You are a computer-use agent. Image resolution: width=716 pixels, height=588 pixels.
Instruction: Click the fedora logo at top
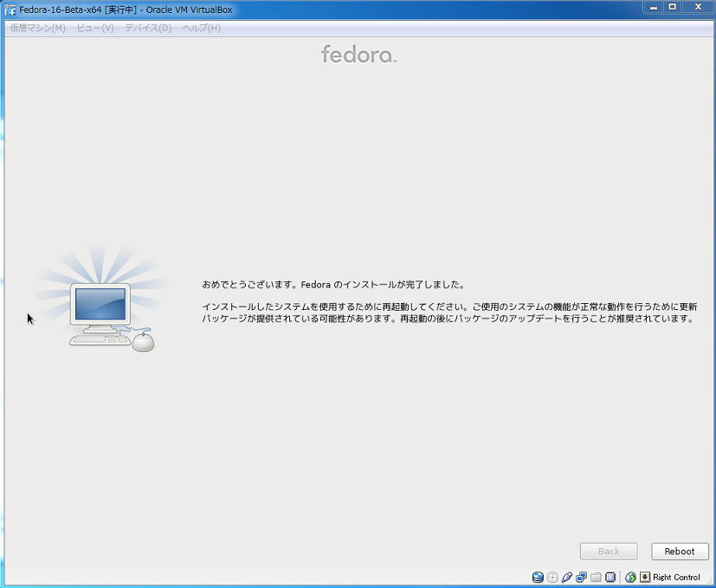pyautogui.click(x=358, y=55)
